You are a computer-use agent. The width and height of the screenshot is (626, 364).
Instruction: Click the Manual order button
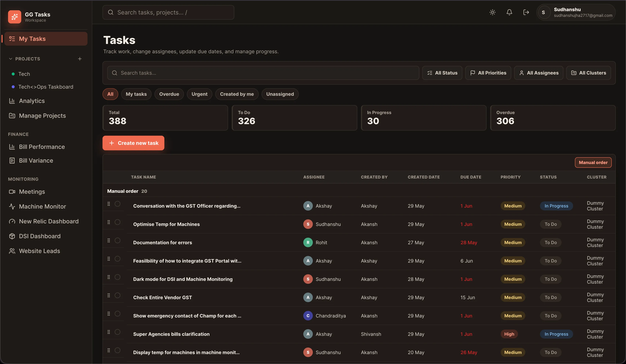(593, 162)
